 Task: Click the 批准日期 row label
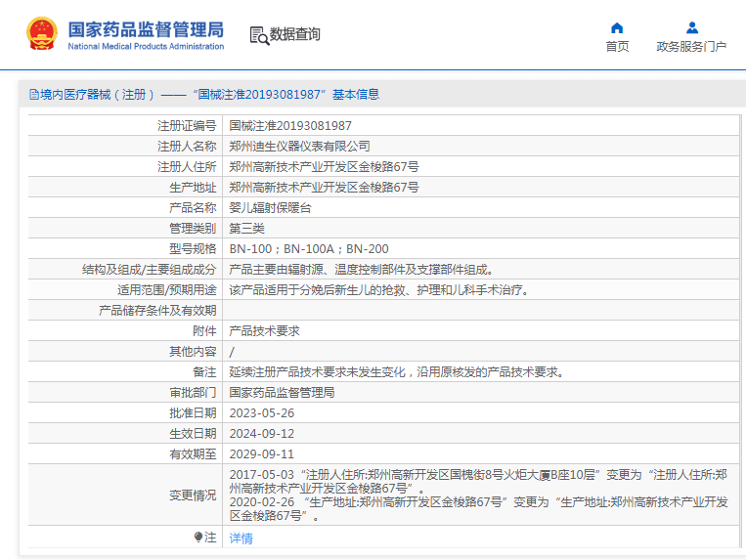point(193,413)
